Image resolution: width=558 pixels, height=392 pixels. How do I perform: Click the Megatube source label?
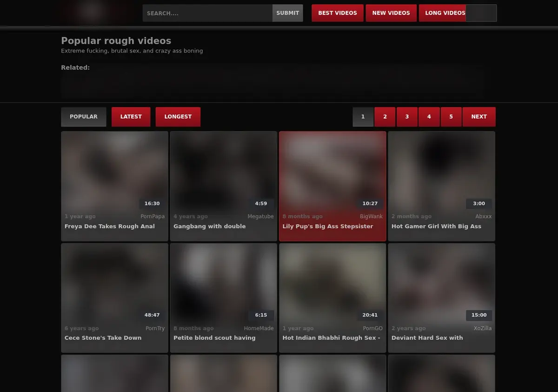coord(260,216)
